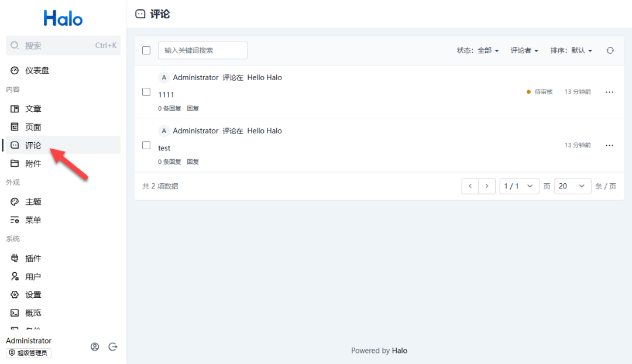Screen dimensions: 632x364
Task: Click the Administrator avatar on the 1111 comment
Action: pyautogui.click(x=164, y=77)
